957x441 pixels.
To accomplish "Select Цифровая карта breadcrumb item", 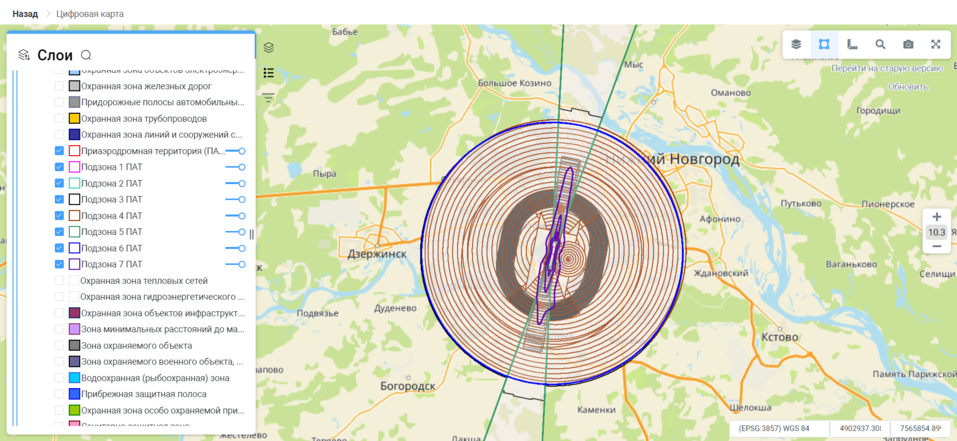I will pyautogui.click(x=90, y=14).
